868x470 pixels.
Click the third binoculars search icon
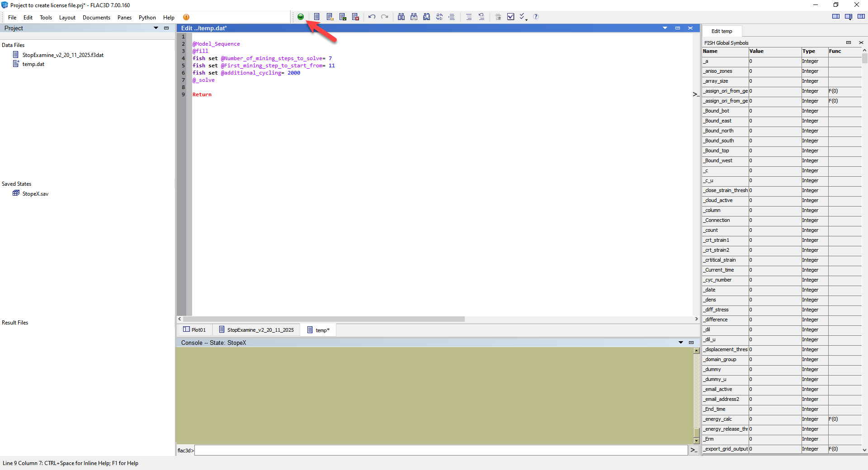click(x=426, y=17)
